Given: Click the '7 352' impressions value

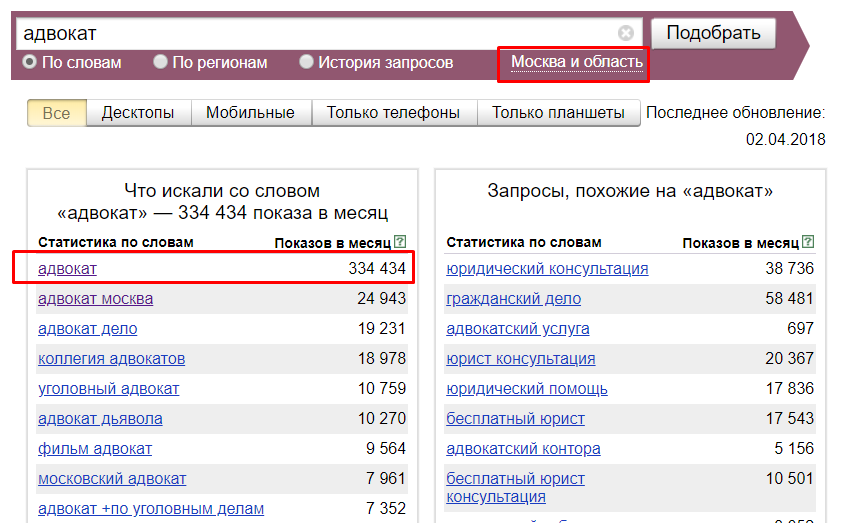Looking at the screenshot, I should tap(386, 509).
